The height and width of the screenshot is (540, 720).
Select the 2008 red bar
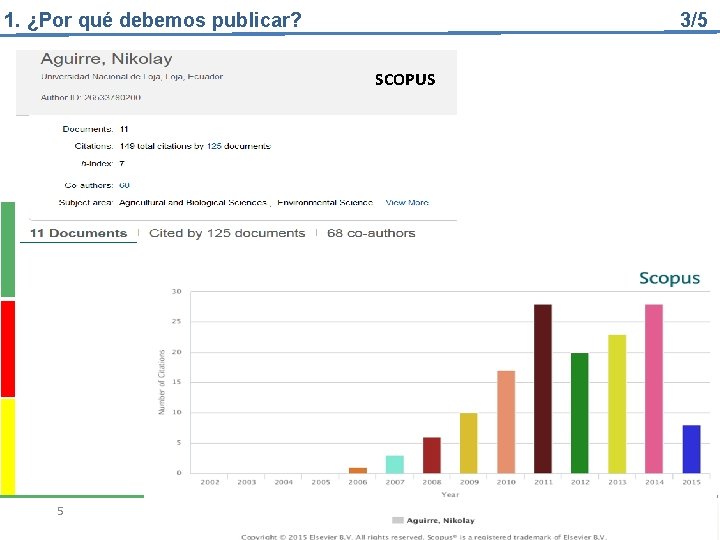pos(432,455)
